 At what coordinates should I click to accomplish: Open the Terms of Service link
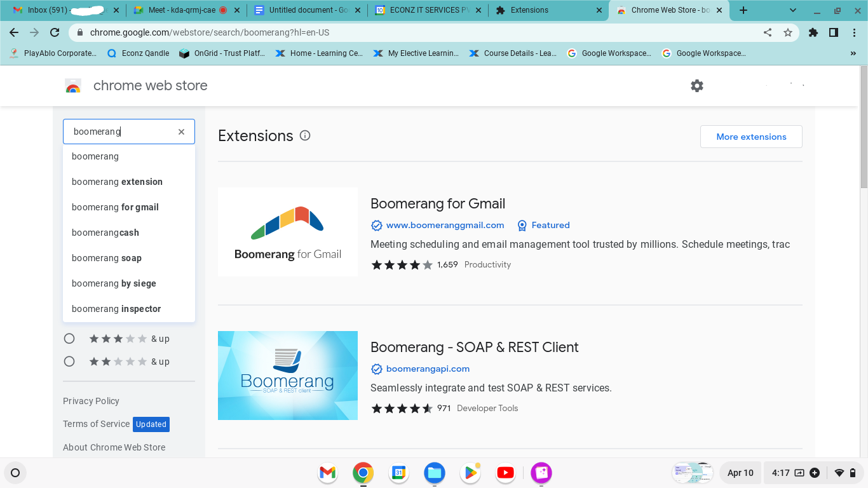click(x=96, y=424)
